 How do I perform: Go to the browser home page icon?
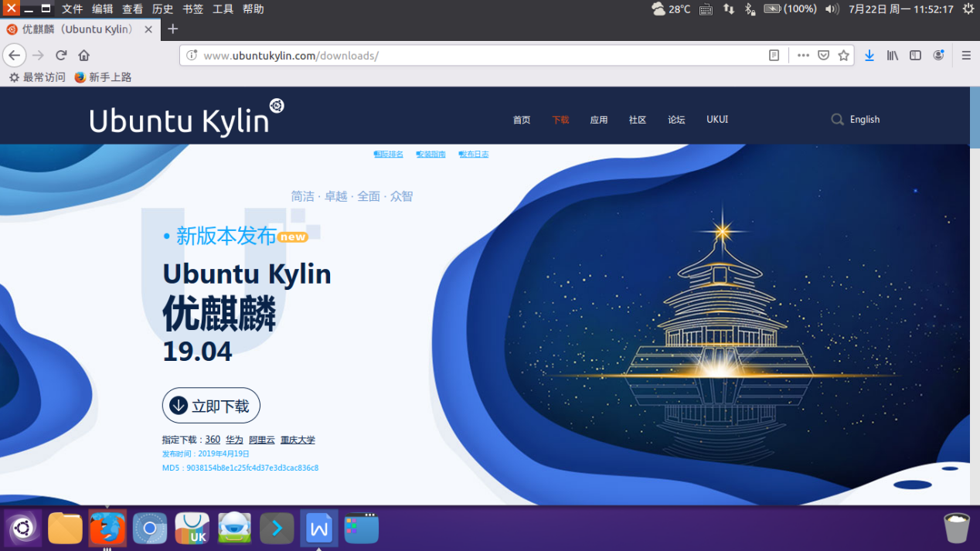[84, 56]
